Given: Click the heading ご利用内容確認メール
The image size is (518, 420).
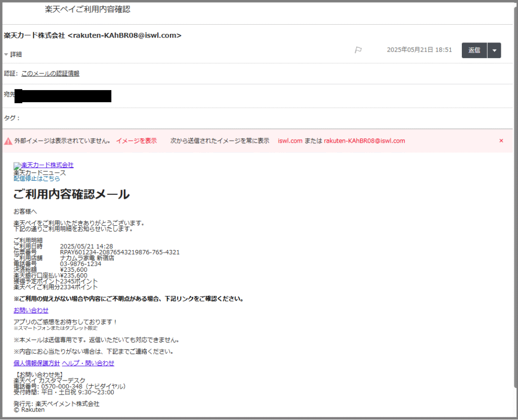Looking at the screenshot, I should coord(71,194).
